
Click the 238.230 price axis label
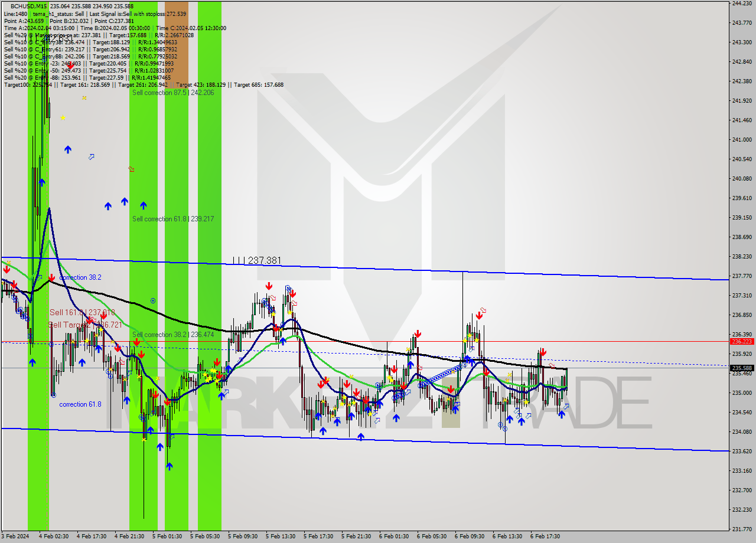(x=741, y=257)
